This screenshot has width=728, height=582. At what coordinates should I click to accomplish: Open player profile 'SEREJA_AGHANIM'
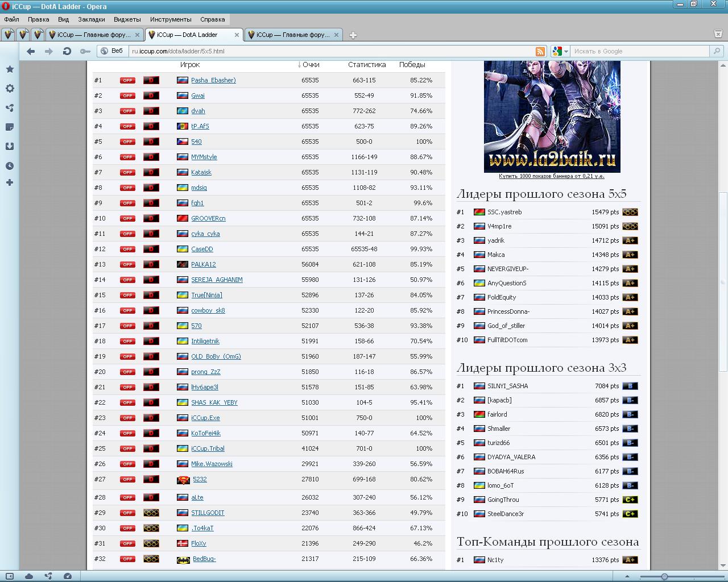(x=217, y=280)
